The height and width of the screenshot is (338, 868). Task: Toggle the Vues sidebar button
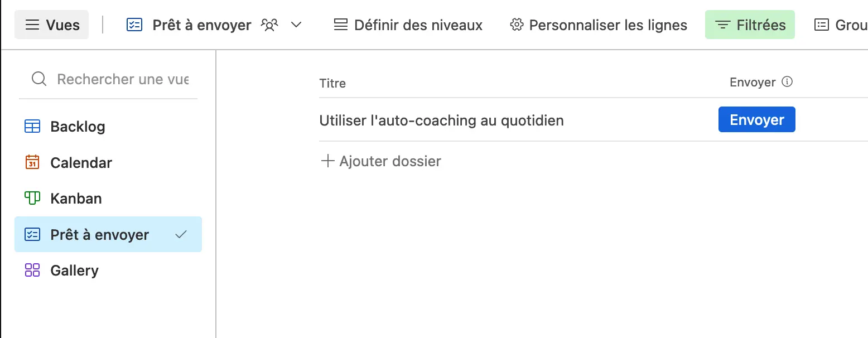[x=52, y=25]
